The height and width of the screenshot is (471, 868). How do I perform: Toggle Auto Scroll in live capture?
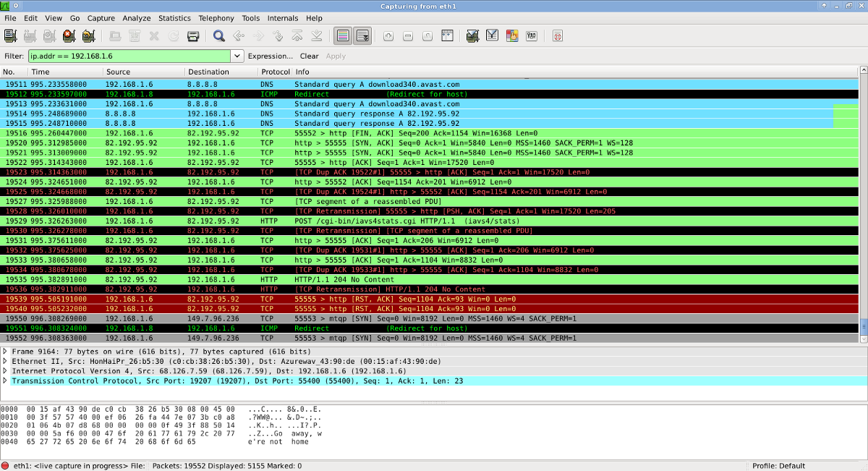click(x=362, y=35)
